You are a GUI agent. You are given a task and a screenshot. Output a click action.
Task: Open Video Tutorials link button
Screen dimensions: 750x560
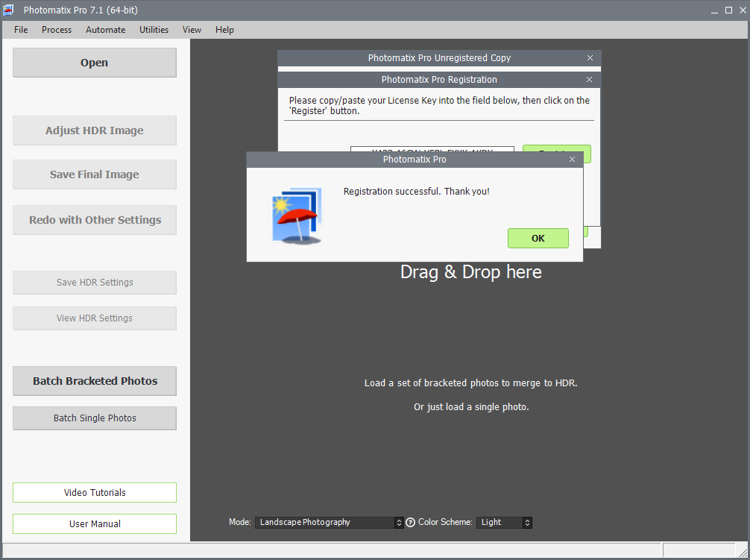coord(94,493)
